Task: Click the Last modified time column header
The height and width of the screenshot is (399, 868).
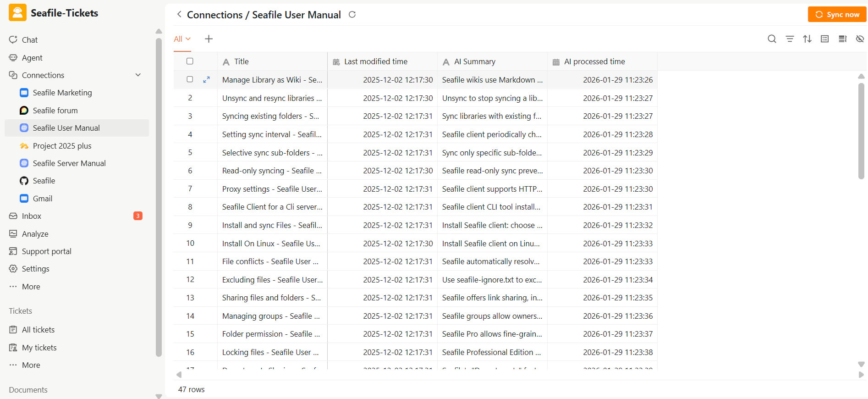Action: coord(382,61)
